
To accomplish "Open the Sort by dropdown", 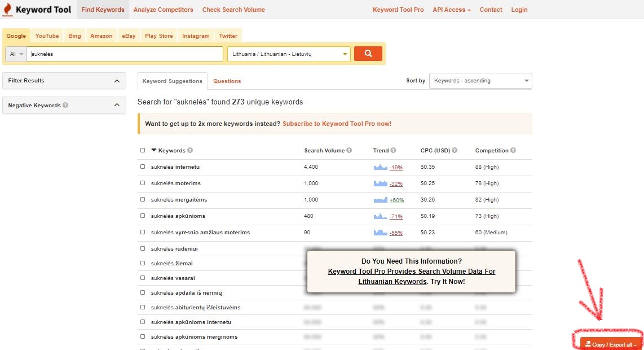I will tap(480, 81).
